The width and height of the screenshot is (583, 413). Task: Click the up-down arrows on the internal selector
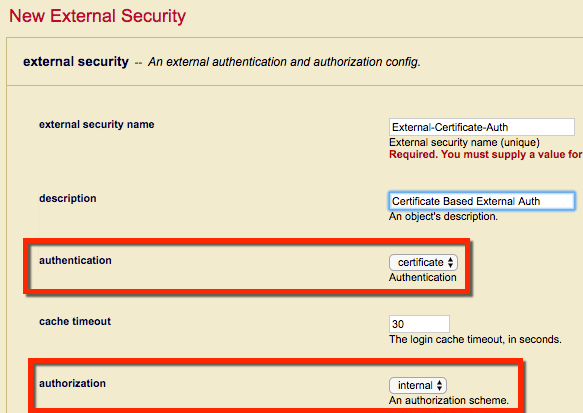pyautogui.click(x=439, y=385)
